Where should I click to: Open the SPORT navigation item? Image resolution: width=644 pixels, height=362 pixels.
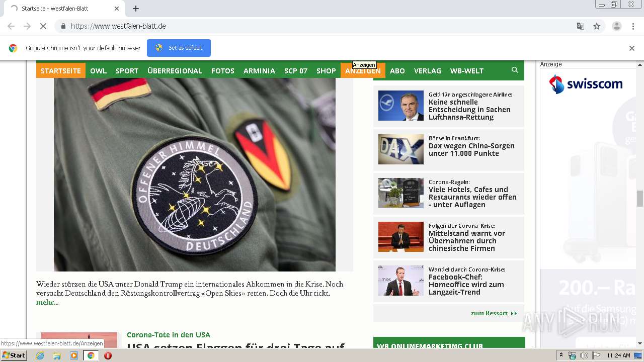127,71
